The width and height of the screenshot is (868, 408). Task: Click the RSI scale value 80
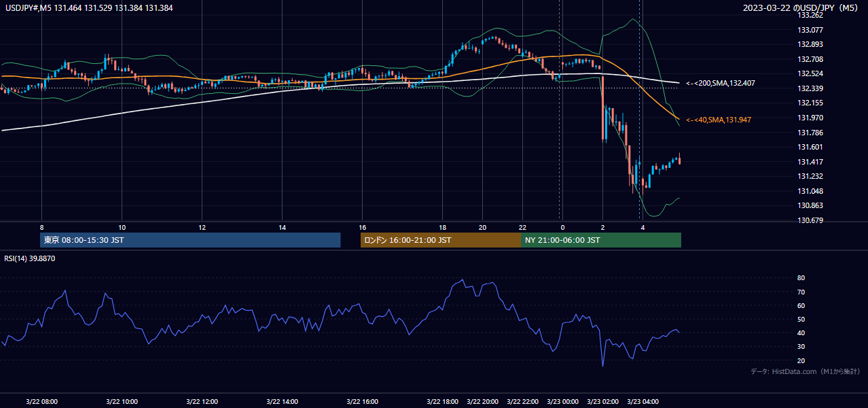pyautogui.click(x=801, y=278)
